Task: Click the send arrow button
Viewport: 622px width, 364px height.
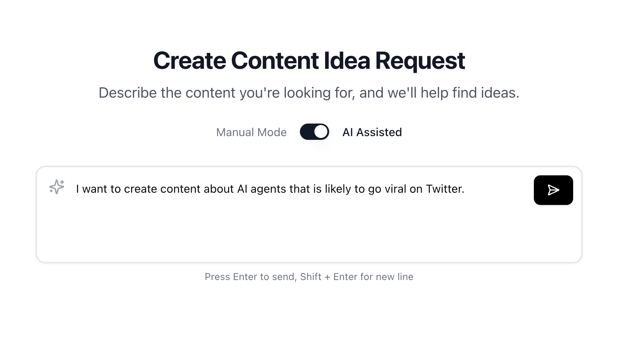Action: tap(553, 190)
